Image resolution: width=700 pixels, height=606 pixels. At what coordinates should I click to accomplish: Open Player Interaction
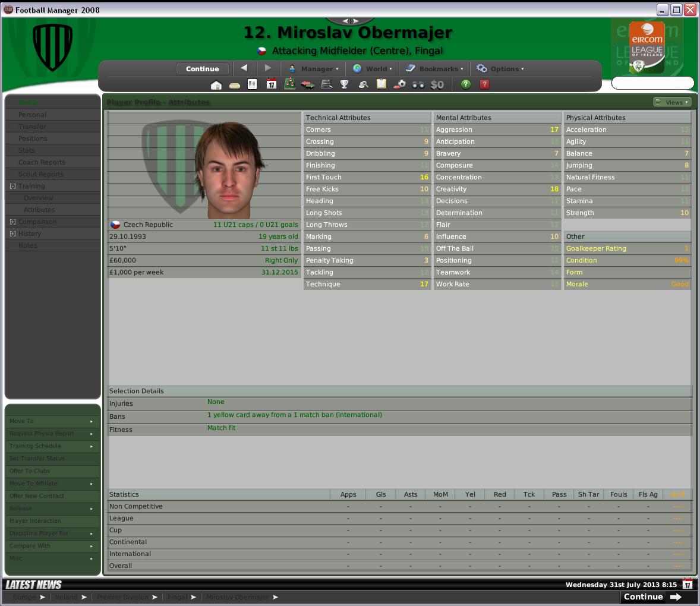click(52, 521)
